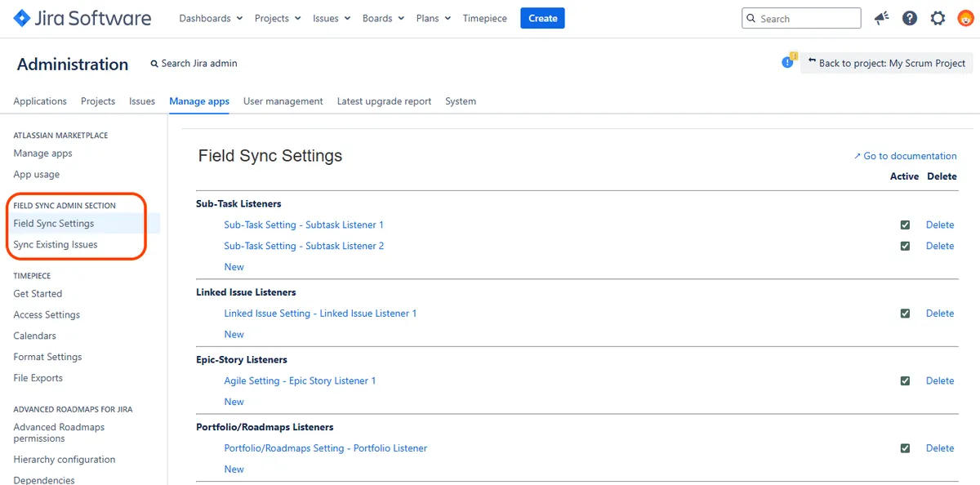
Task: Open Go to documentation link
Action: (905, 156)
